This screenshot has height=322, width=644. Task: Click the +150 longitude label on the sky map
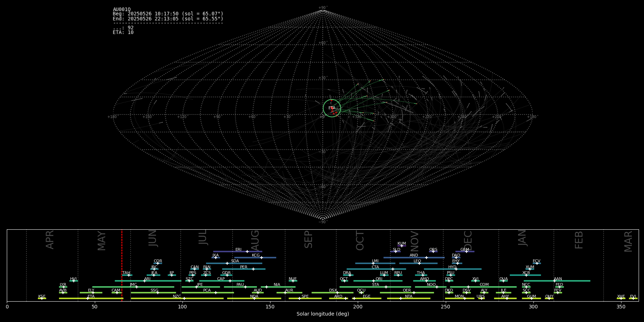tap(147, 117)
